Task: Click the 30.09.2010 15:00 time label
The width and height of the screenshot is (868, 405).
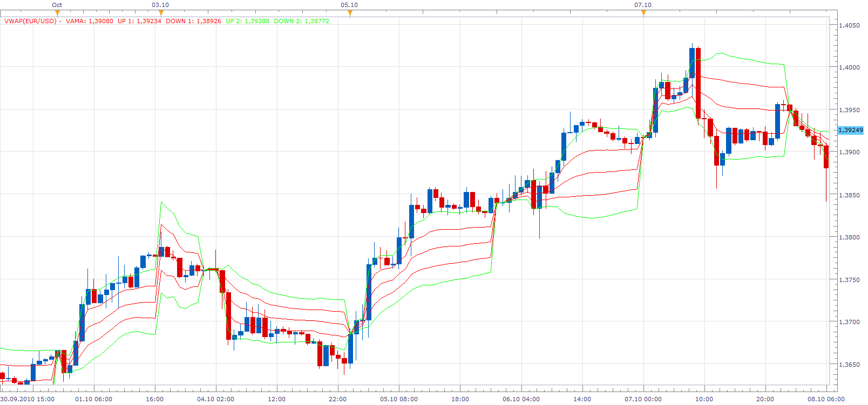Action: [27, 399]
